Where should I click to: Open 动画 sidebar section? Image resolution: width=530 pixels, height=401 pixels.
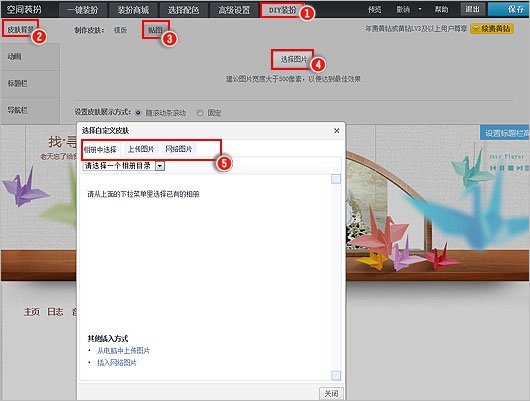point(30,56)
